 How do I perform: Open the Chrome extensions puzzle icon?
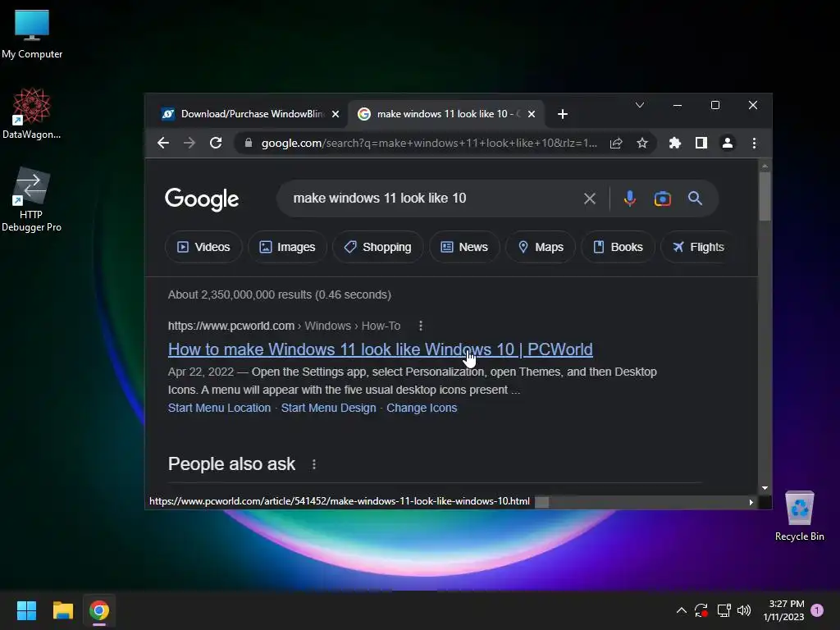tap(675, 143)
